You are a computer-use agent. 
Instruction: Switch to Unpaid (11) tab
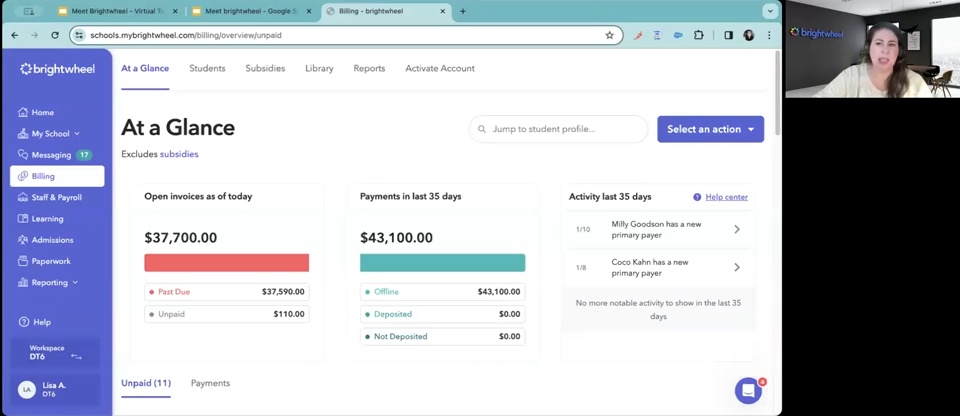(x=146, y=383)
